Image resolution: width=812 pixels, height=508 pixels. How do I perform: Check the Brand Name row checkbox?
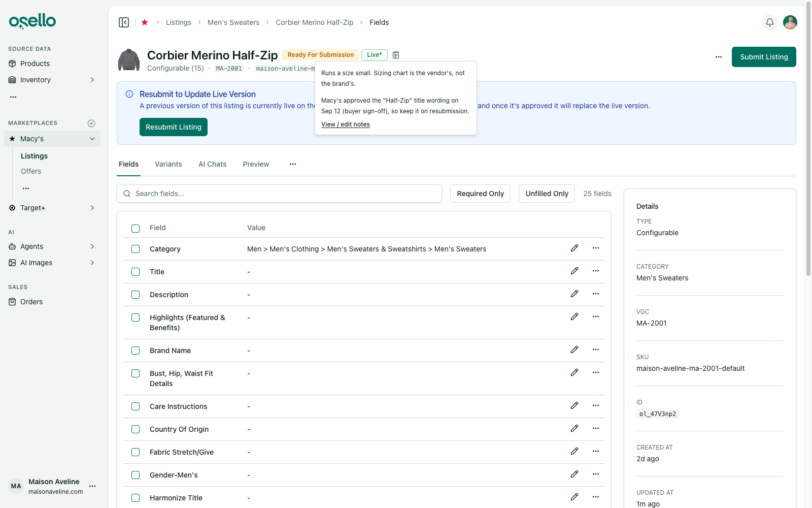point(136,351)
